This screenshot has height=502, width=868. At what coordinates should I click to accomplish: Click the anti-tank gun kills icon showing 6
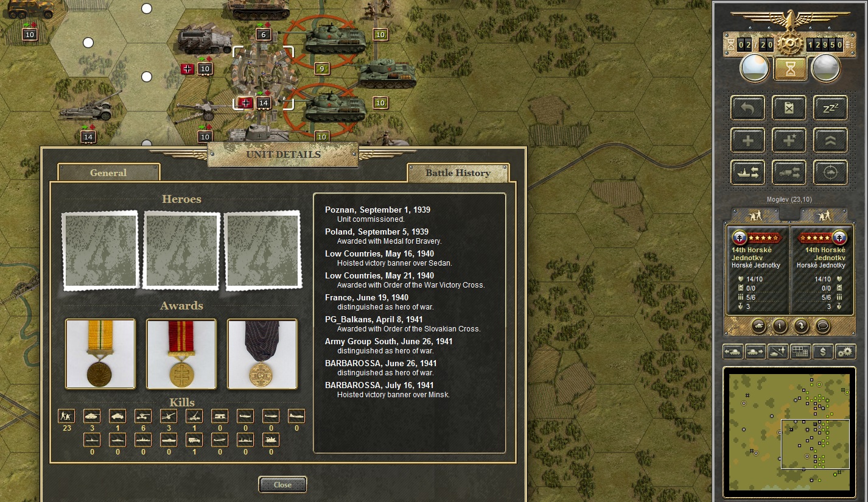143,416
